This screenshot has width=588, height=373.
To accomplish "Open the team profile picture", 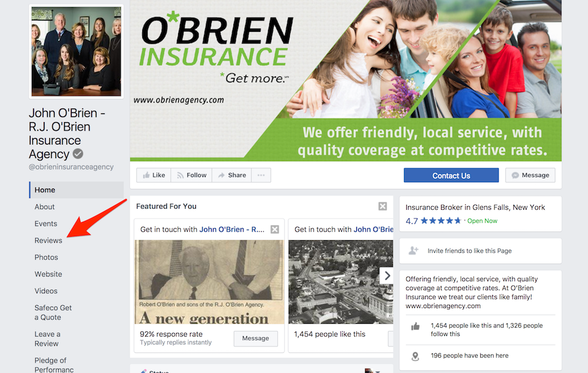I will click(x=76, y=52).
